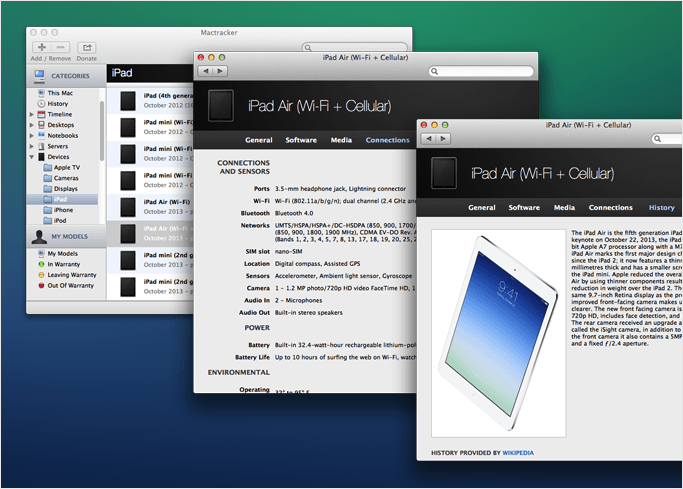Minimize the front iPad Air window
Screen dimensions: 683x489
pyautogui.click(x=434, y=125)
